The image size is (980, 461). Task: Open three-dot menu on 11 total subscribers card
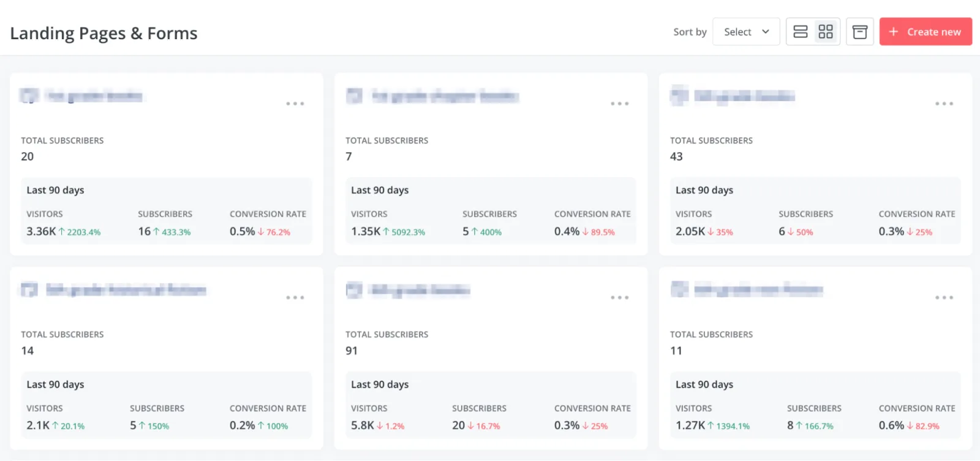(x=944, y=297)
